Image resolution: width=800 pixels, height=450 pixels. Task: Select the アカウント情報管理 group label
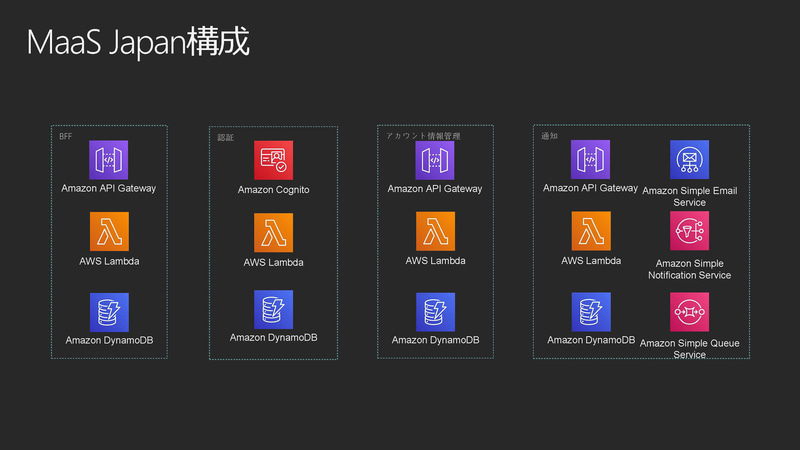click(423, 136)
